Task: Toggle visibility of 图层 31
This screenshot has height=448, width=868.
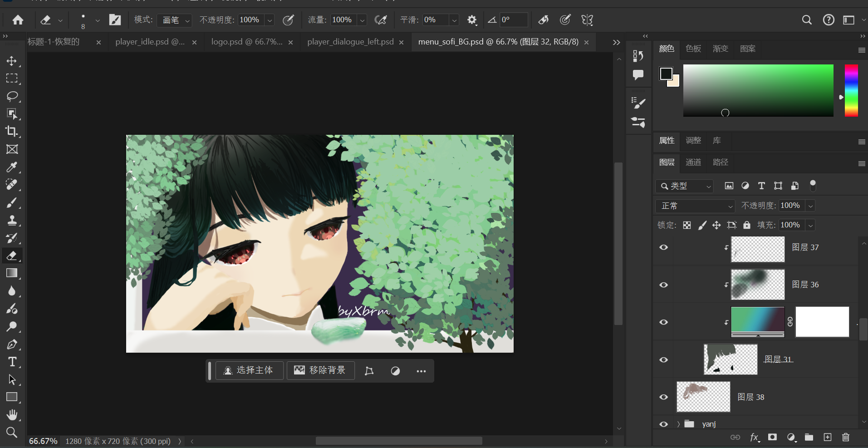Action: pyautogui.click(x=663, y=359)
